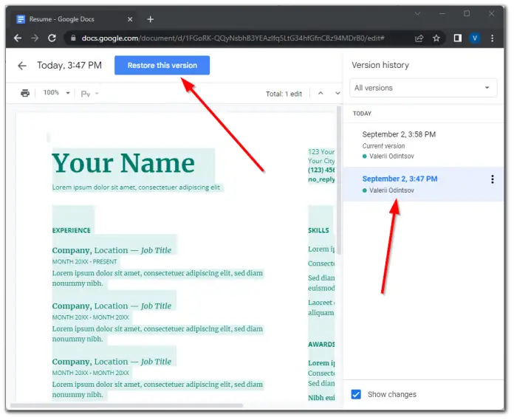514x420 pixels.
Task: Open more actions for the 3:47 PM version
Action: [x=493, y=179]
